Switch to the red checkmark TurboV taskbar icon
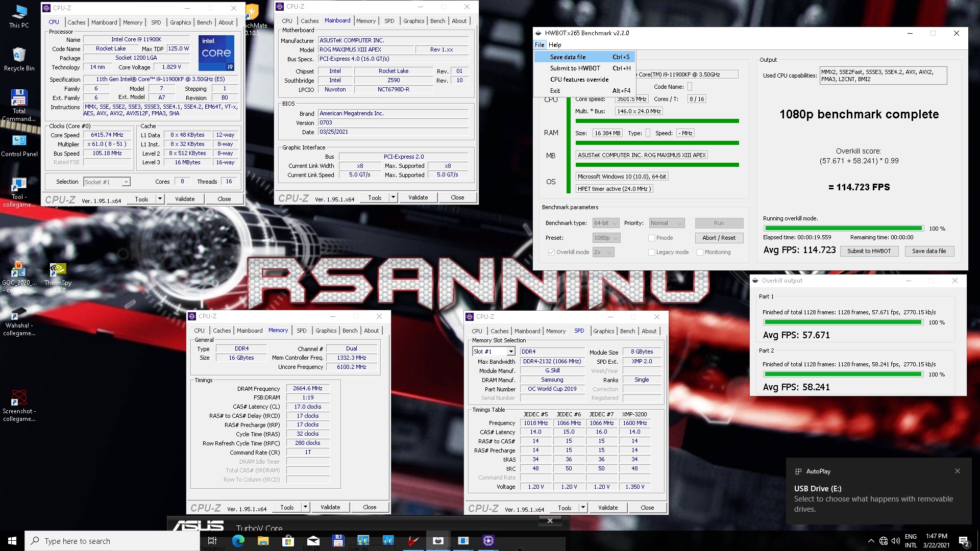The width and height of the screenshot is (980, 551). 413,541
